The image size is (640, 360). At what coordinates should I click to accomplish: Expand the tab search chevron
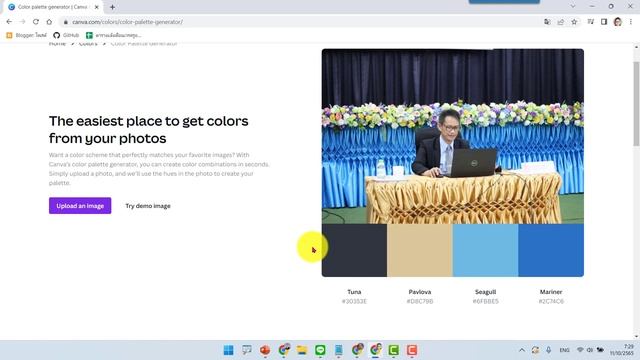(x=573, y=7)
